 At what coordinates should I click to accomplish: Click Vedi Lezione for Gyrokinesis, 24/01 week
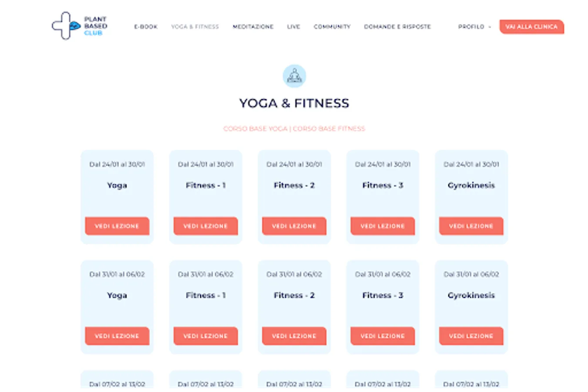click(471, 226)
